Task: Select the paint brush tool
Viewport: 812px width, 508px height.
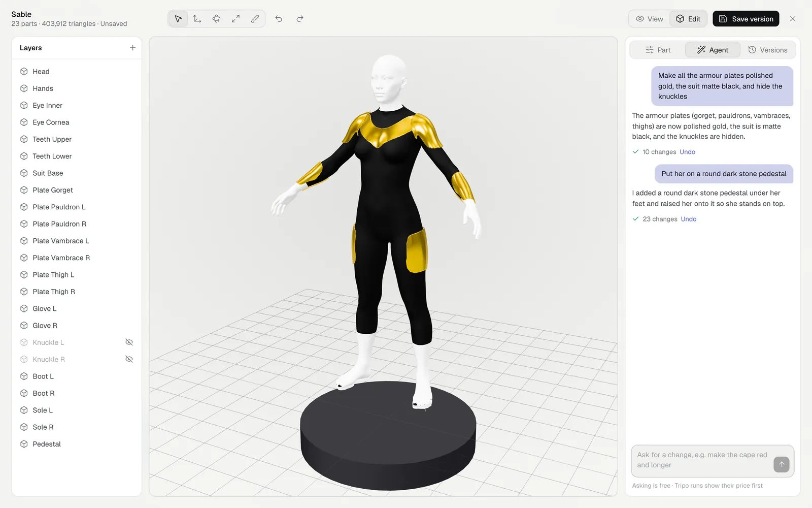Action: coord(255,19)
